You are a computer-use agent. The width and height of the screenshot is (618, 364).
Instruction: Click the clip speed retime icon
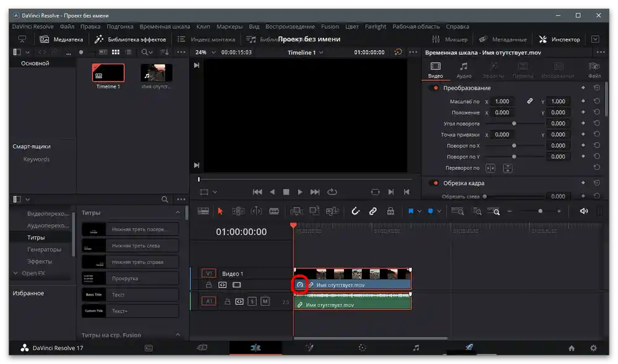(299, 285)
